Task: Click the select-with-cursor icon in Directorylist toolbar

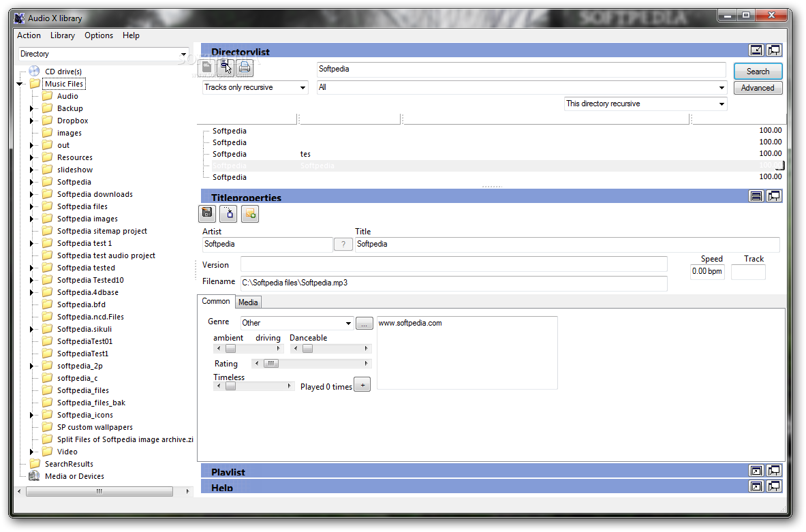Action: point(226,67)
